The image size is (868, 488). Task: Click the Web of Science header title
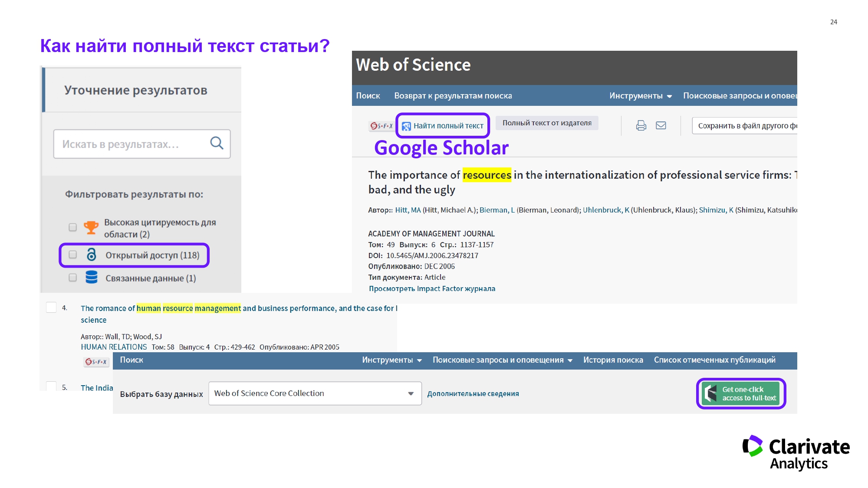pyautogui.click(x=413, y=65)
